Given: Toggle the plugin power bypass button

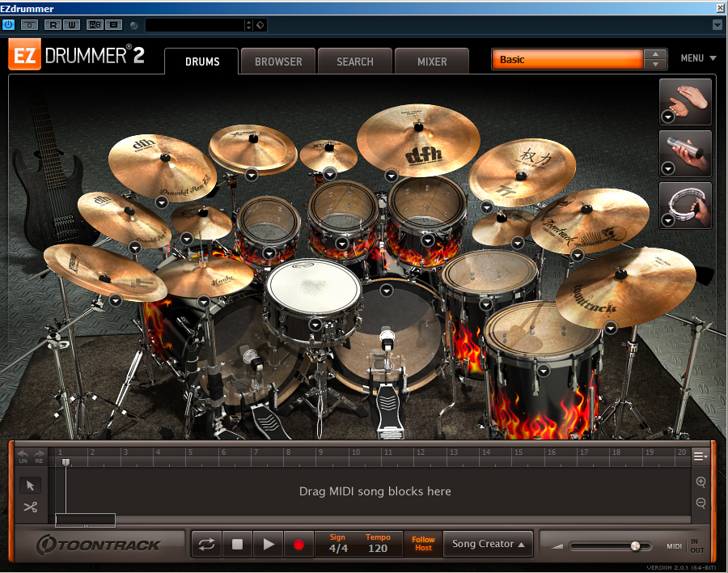Looking at the screenshot, I should 8,24.
